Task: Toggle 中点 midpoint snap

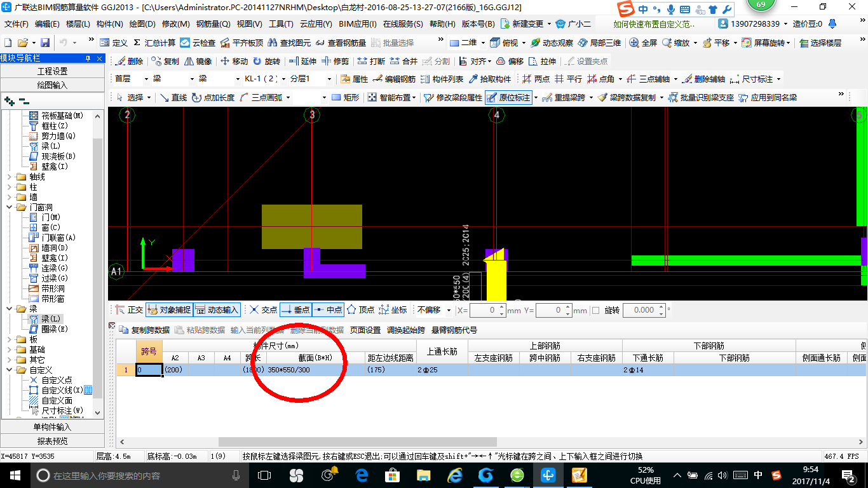Action: click(x=328, y=310)
